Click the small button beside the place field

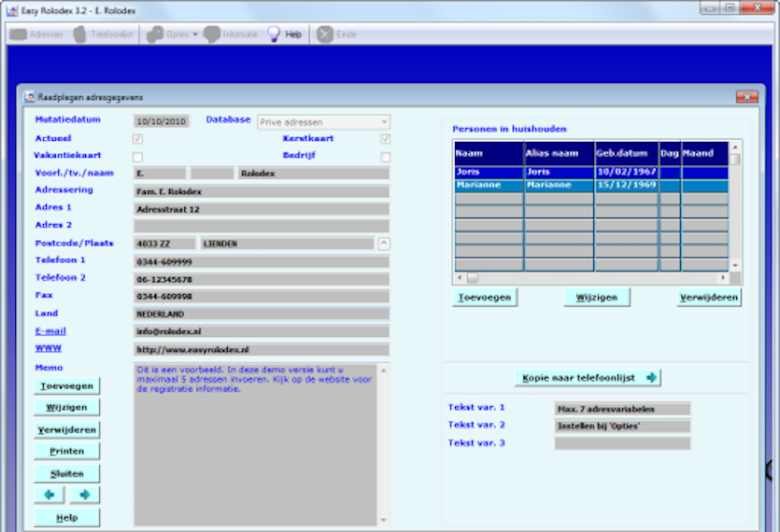(384, 244)
